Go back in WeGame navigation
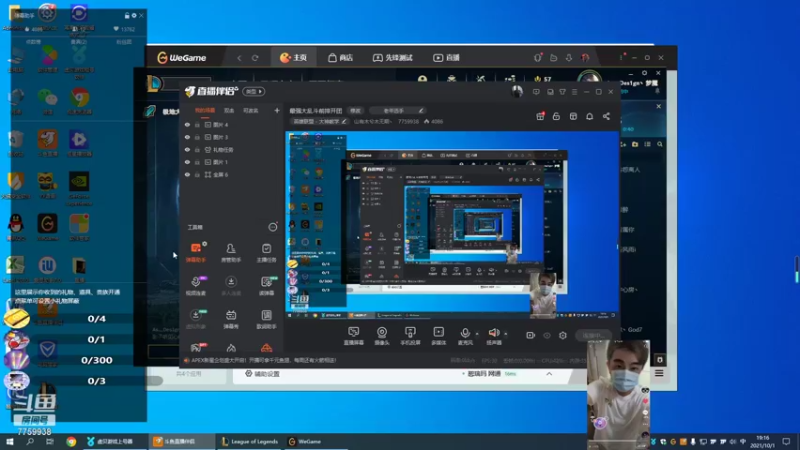Image resolution: width=800 pixels, height=450 pixels. point(239,58)
